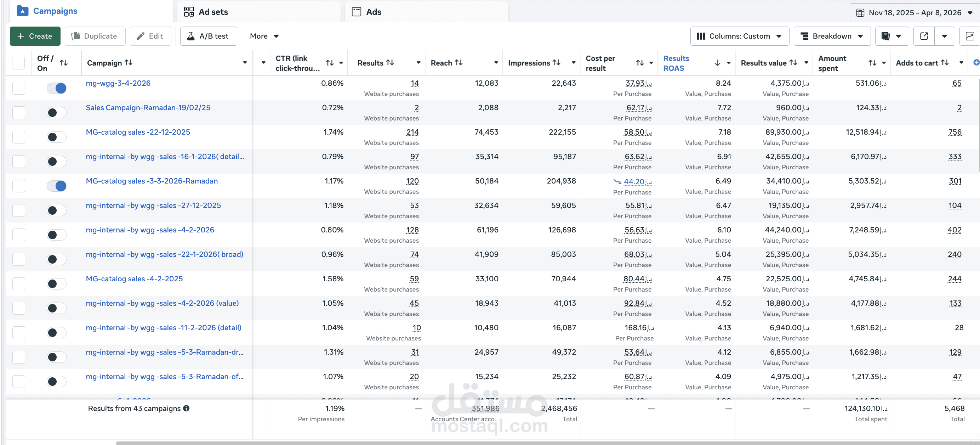Click the horizontal scrollbar at bottom
This screenshot has width=980, height=445.
point(532,443)
